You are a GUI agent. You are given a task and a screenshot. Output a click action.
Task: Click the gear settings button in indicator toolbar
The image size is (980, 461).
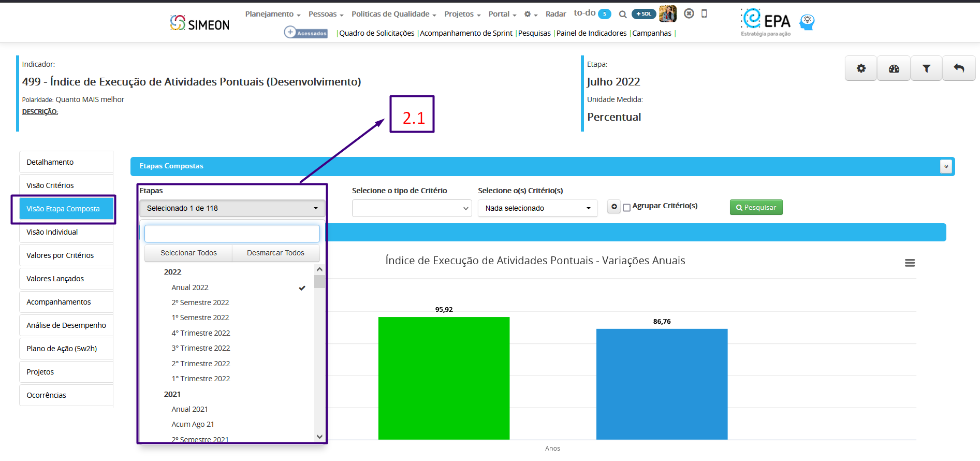click(860, 68)
